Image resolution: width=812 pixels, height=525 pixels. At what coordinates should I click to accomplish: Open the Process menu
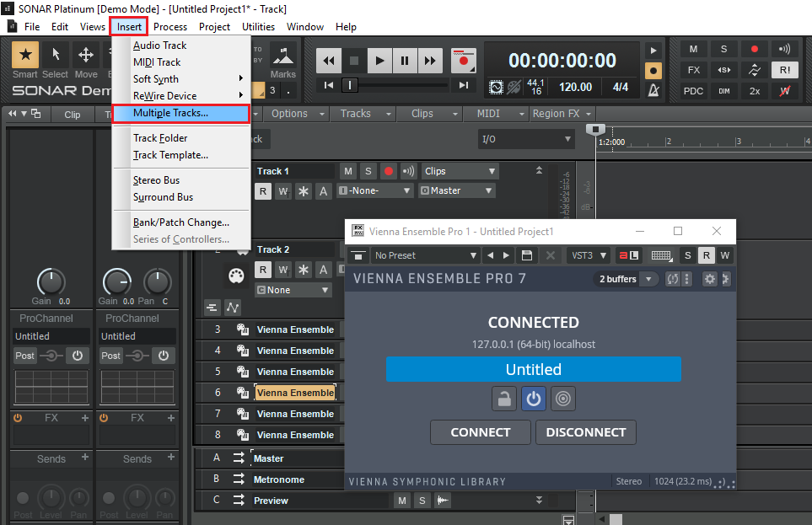pyautogui.click(x=169, y=27)
